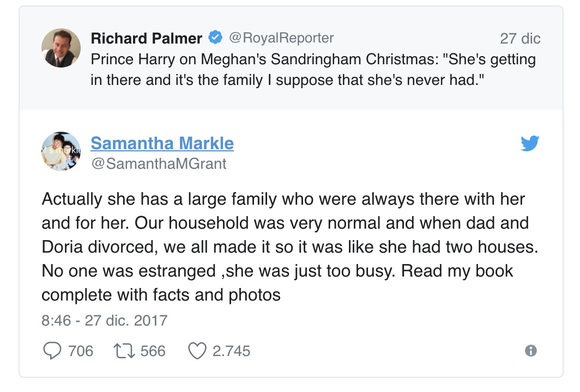Screen dimensions: 580x392
Task: Retweet using the arrows icon
Action: click(124, 351)
